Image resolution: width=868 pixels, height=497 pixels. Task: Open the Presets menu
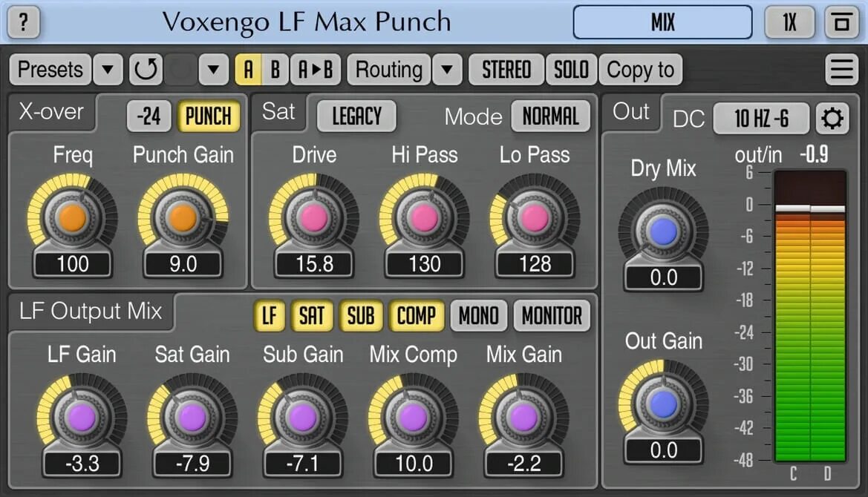(x=50, y=70)
